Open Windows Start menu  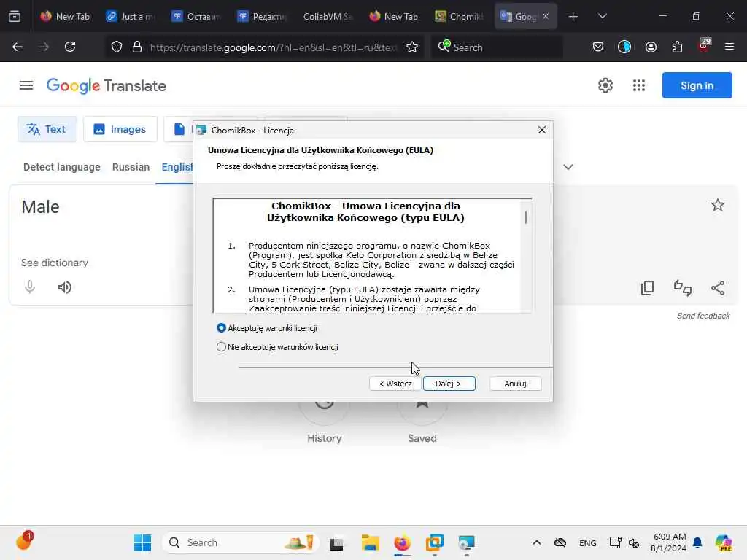tap(142, 542)
